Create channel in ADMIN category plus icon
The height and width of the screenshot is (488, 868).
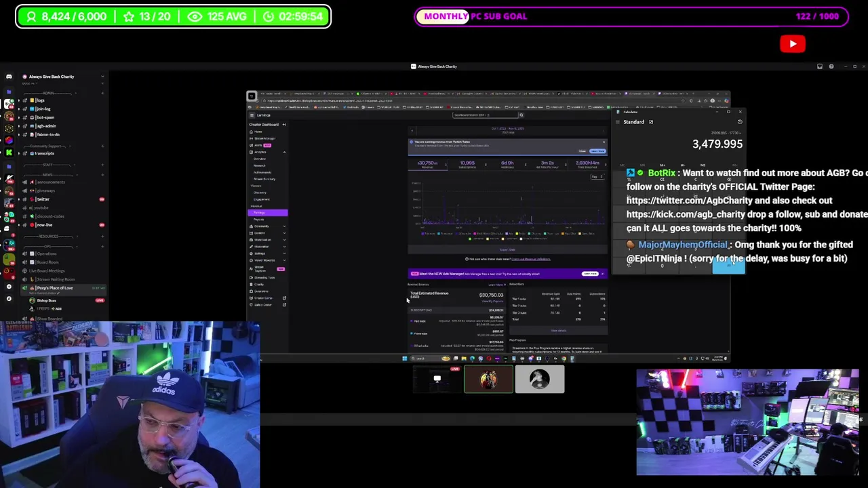[x=102, y=94]
